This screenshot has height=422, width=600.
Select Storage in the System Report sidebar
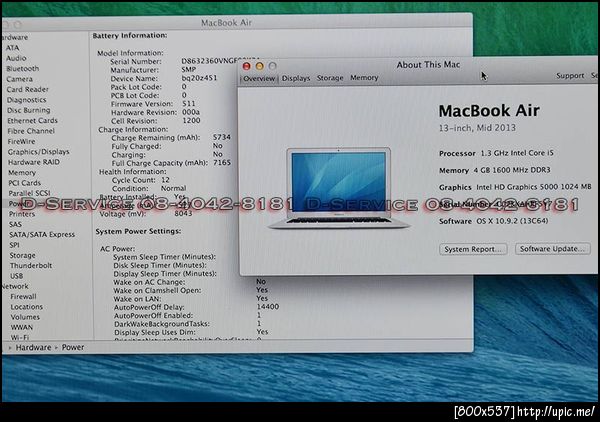(23, 255)
